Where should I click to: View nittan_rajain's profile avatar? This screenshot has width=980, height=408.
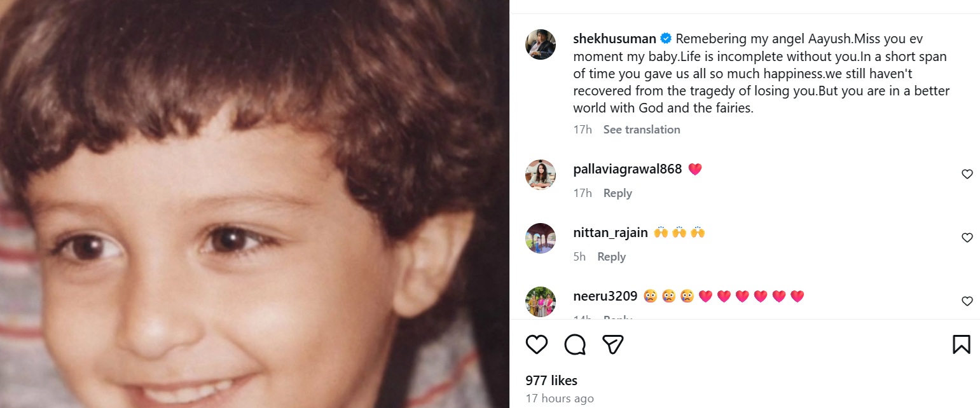(x=541, y=238)
